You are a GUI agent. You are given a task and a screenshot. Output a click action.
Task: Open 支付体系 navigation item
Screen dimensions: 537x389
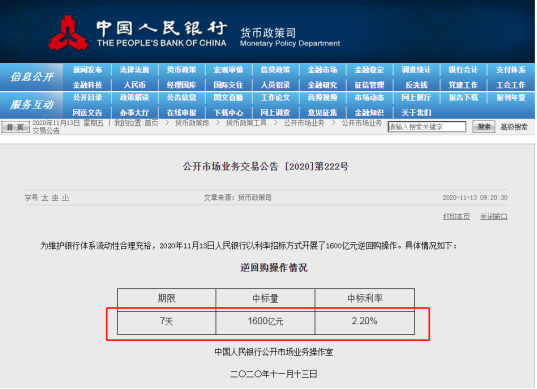click(x=511, y=70)
